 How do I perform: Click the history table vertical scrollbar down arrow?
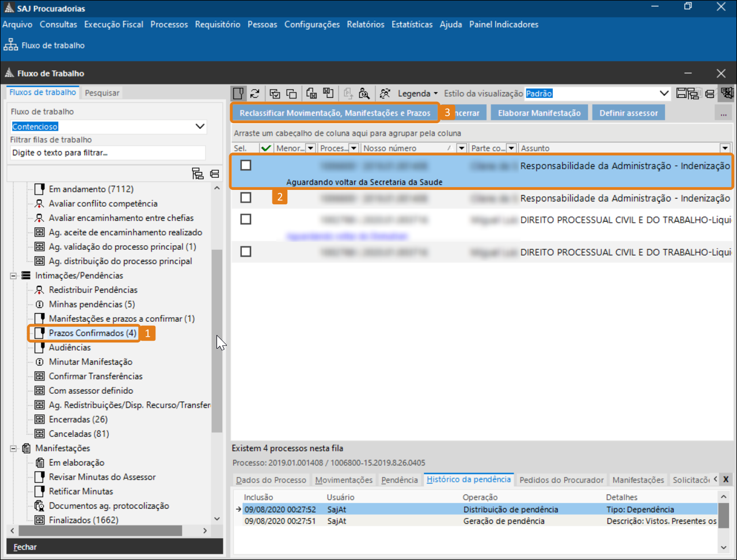click(724, 547)
